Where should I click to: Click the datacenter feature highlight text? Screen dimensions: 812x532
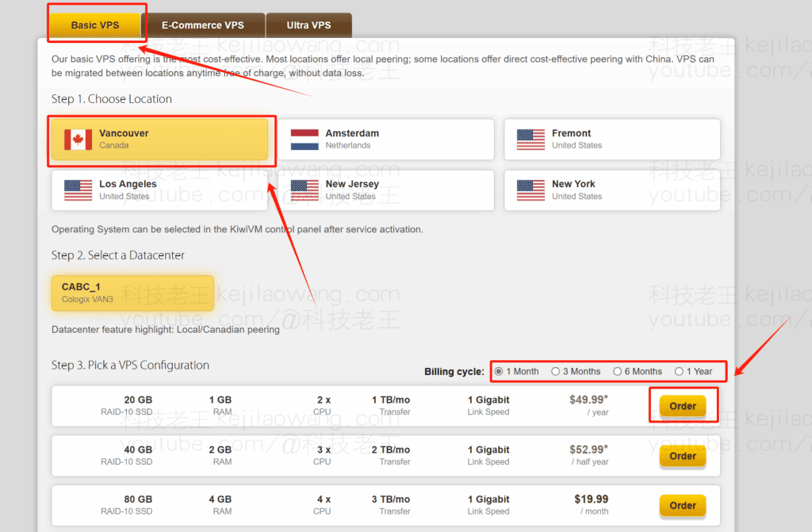165,330
